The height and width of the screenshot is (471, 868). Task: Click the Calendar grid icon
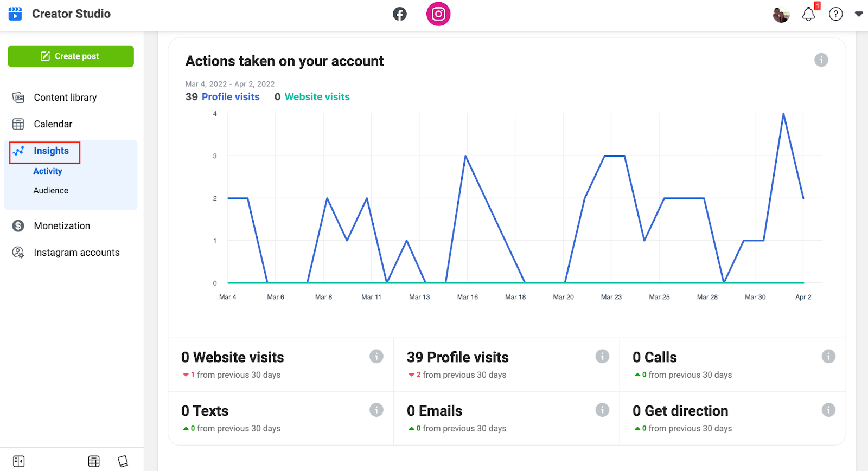18,124
